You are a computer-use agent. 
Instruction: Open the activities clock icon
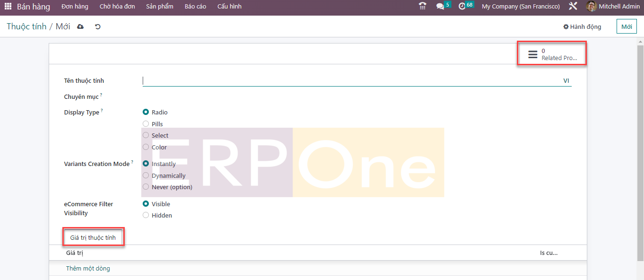click(462, 7)
